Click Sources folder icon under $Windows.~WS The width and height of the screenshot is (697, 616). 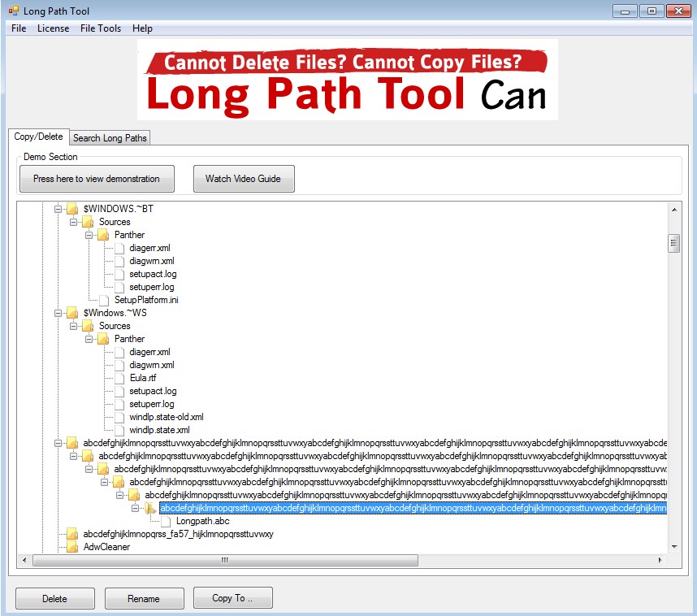point(88,326)
